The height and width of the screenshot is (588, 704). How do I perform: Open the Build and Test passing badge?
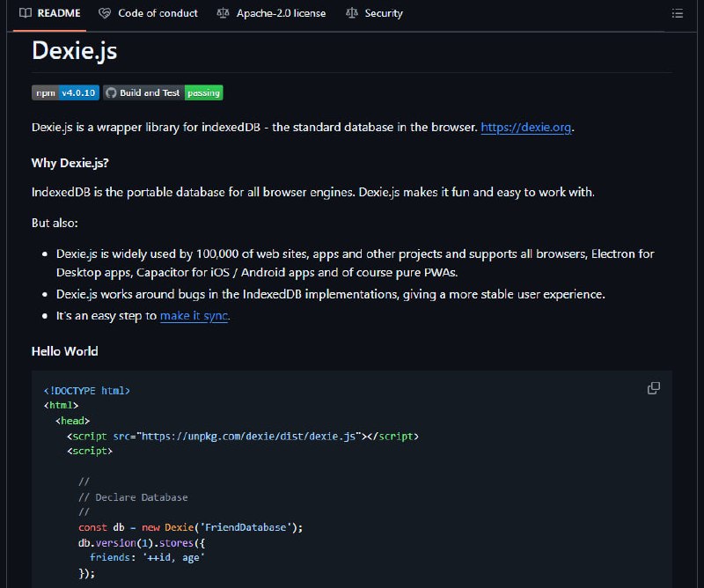(x=163, y=92)
